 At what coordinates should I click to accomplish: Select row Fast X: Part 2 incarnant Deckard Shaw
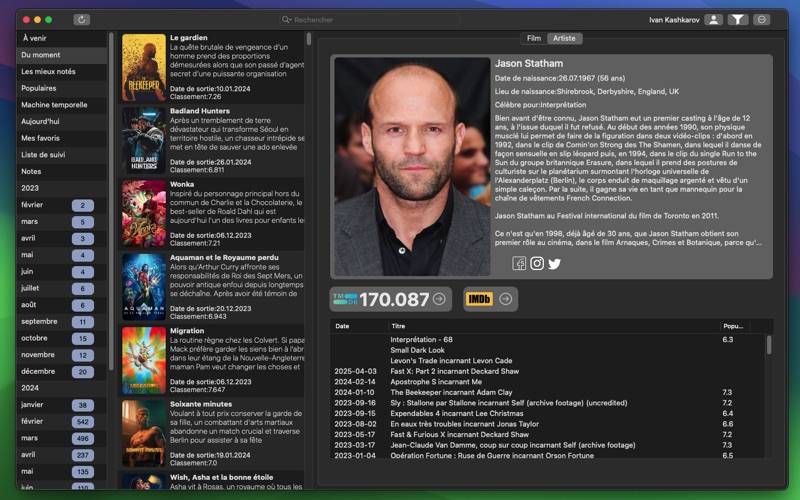pyautogui.click(x=548, y=371)
